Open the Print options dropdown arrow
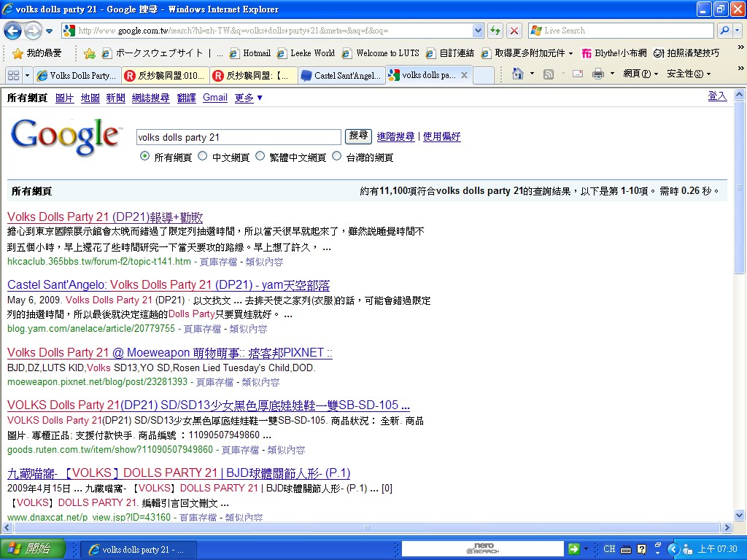Viewport: 747px width, 560px height. click(x=612, y=74)
